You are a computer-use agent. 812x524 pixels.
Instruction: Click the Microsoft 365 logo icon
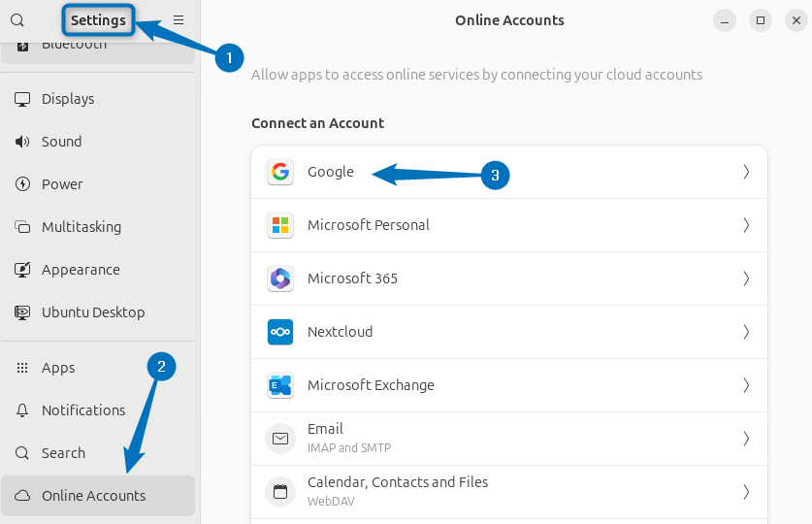[x=280, y=278]
